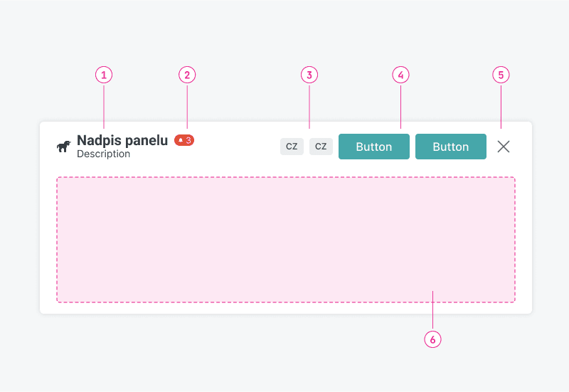Screen dimensions: 569x392
Task: Click the second CZ language tag
Action: click(321, 147)
